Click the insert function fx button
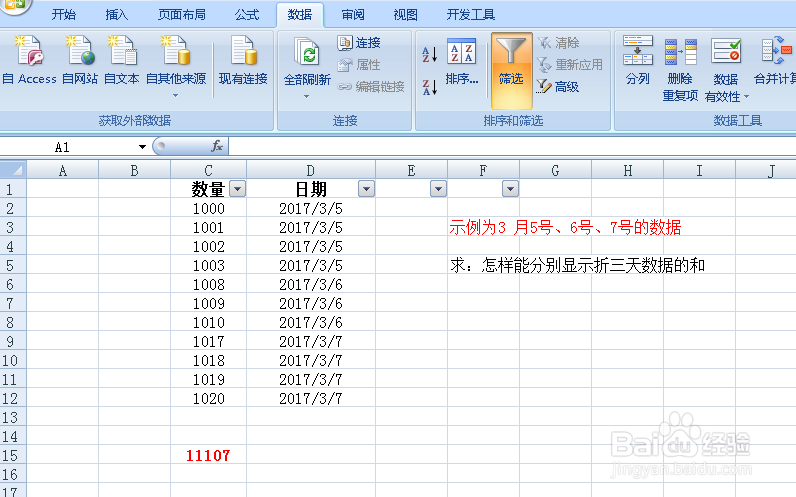 (x=217, y=146)
